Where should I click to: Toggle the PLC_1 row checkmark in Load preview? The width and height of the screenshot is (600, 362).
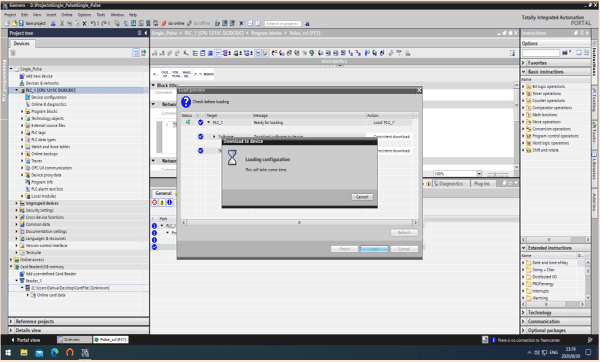pos(201,122)
